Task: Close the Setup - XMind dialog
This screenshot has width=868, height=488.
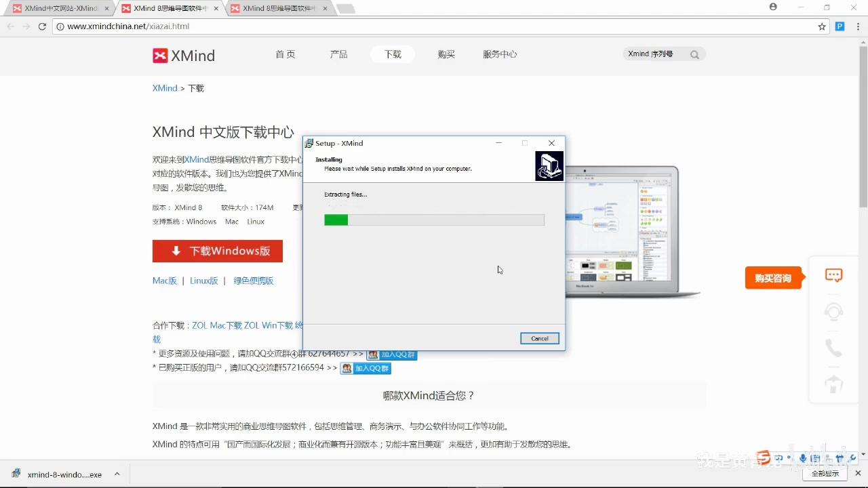Action: tap(551, 143)
